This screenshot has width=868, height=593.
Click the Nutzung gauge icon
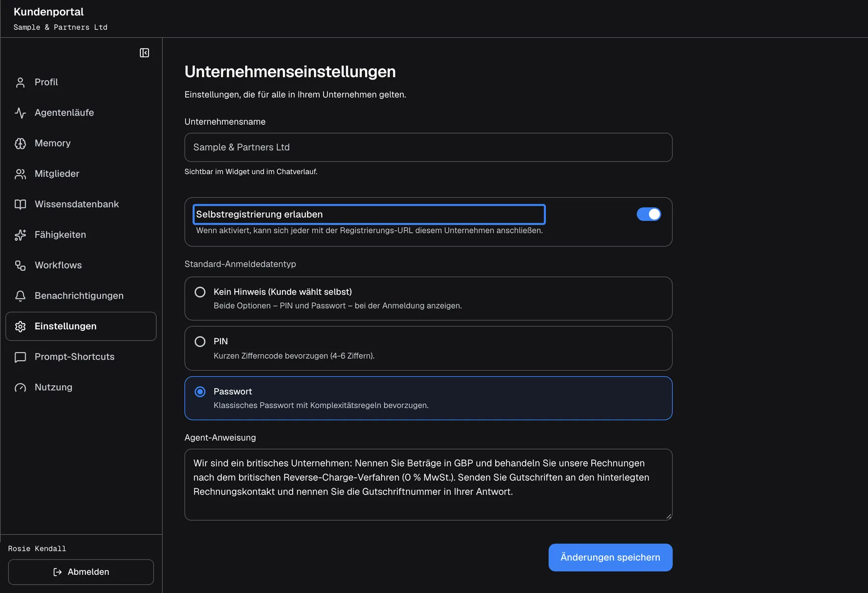click(20, 388)
